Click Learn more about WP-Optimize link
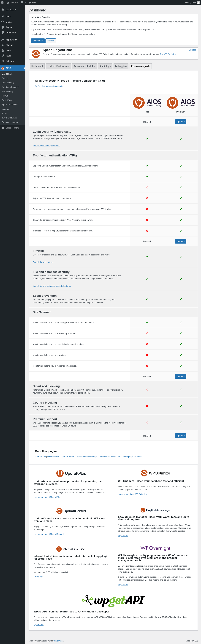The image size is (201, 644). [132, 494]
